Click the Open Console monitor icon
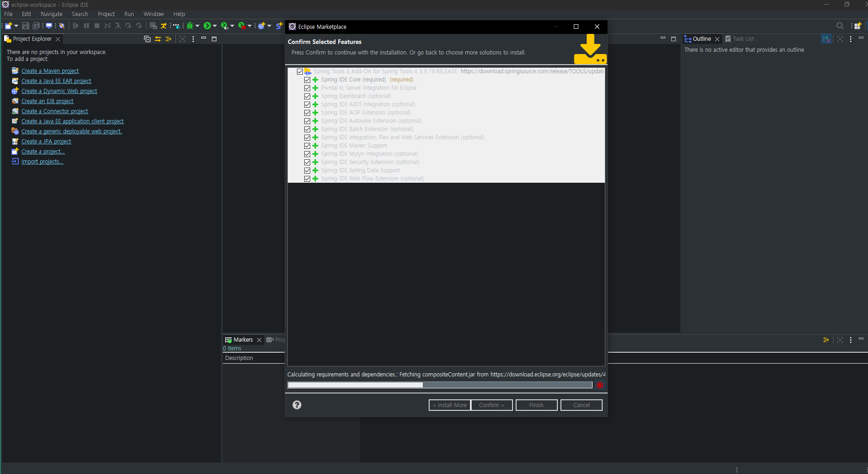The height and width of the screenshot is (474, 868). pos(49,26)
